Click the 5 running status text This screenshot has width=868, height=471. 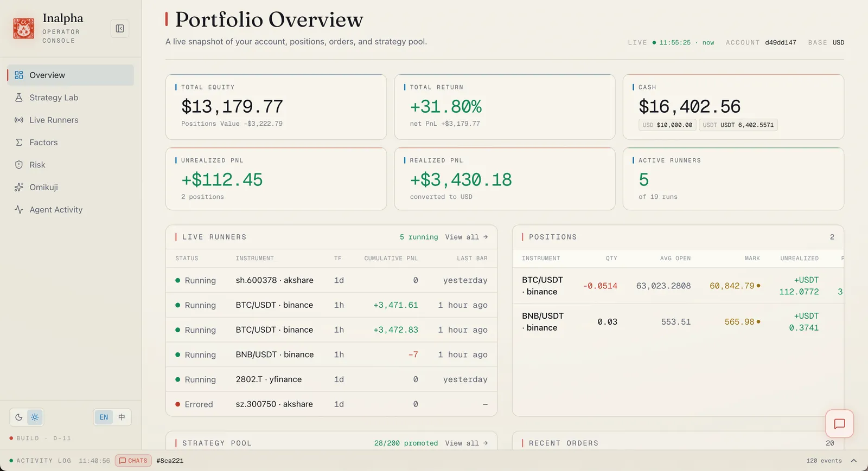419,237
